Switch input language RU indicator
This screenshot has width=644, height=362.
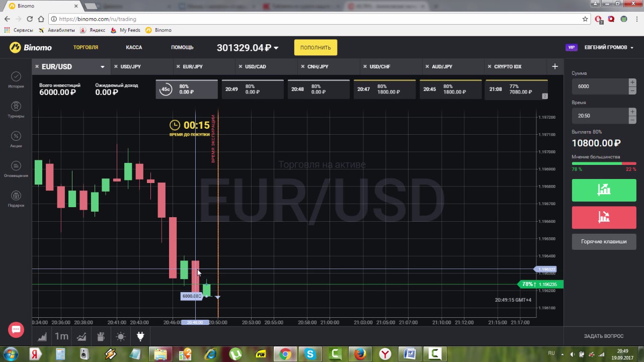[551, 353]
